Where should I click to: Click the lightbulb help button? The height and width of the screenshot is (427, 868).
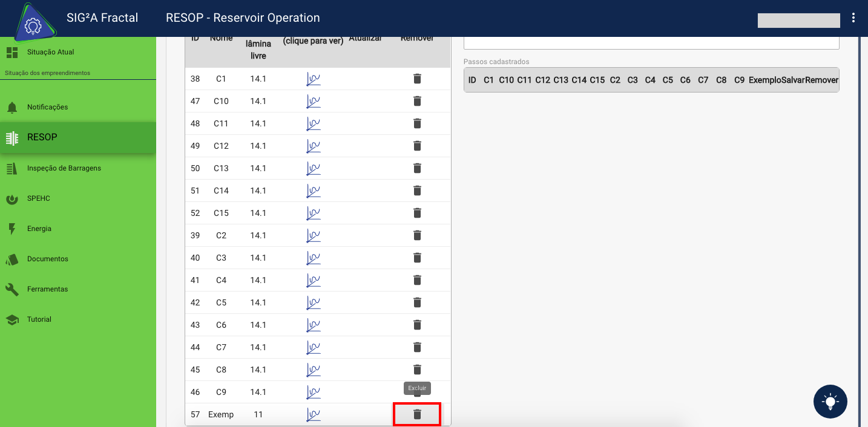pos(830,402)
